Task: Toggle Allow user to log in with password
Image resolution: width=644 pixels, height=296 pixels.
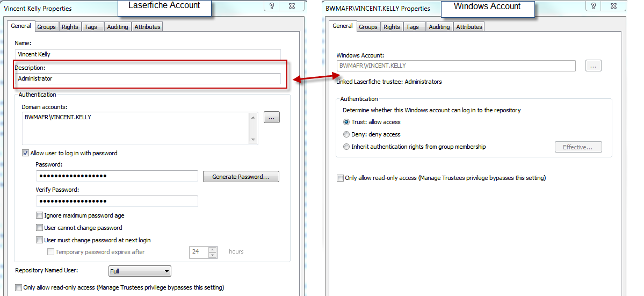Action: pos(26,153)
